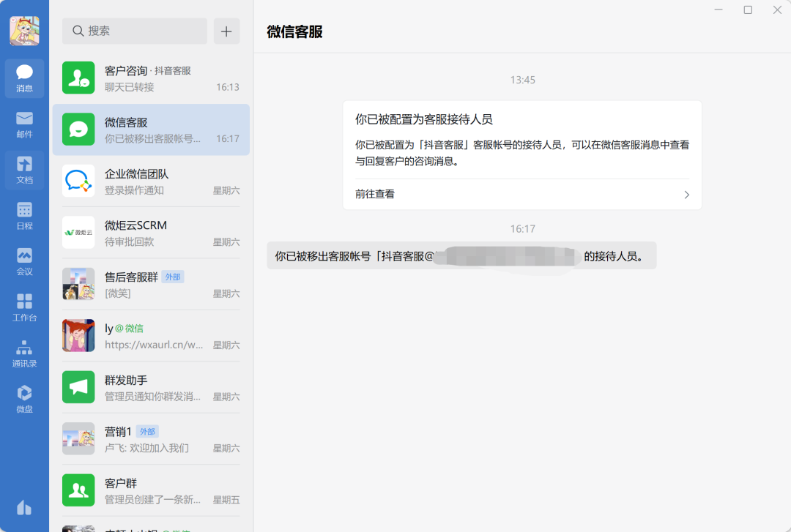The height and width of the screenshot is (532, 791).
Task: Open the 通讯录 contacts section
Action: (x=24, y=353)
